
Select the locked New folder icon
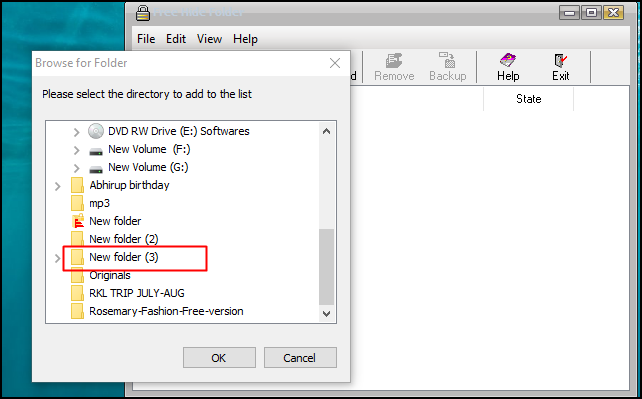pos(77,221)
